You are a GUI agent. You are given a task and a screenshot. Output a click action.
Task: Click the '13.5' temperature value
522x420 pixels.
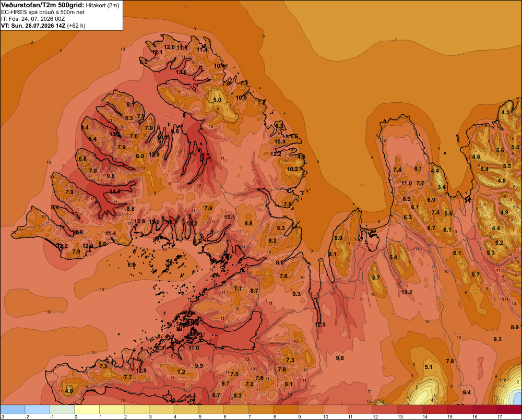(115, 135)
